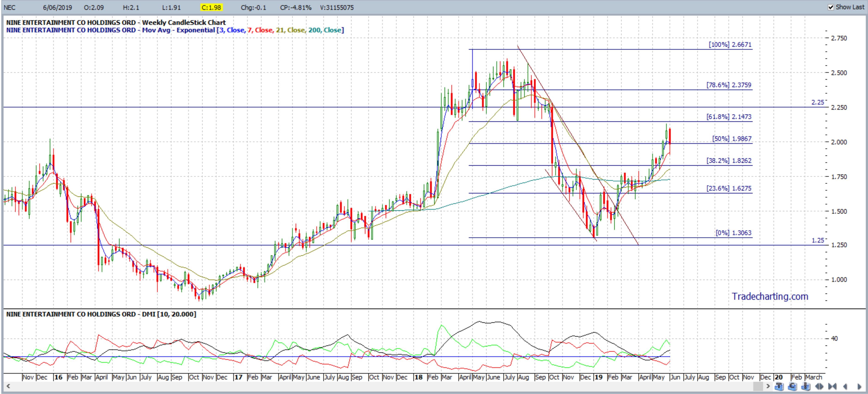Click the '19' year marker on timeline
868x394 pixels.
pos(598,377)
